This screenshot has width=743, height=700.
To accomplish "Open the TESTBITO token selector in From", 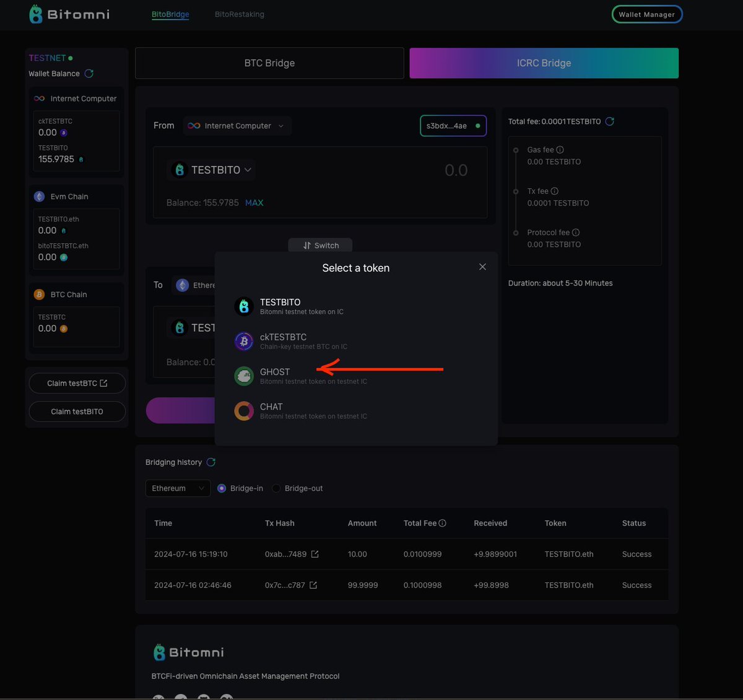I will pyautogui.click(x=212, y=170).
